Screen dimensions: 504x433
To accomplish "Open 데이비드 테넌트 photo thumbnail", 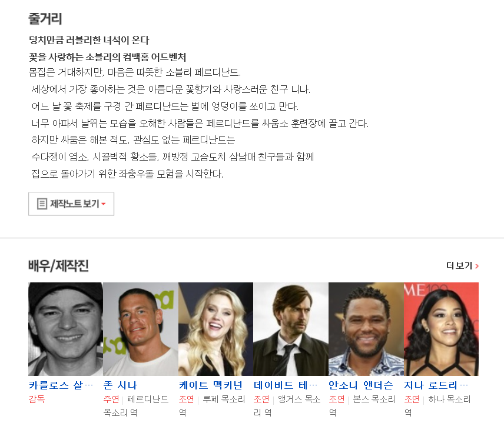I will tap(291, 329).
